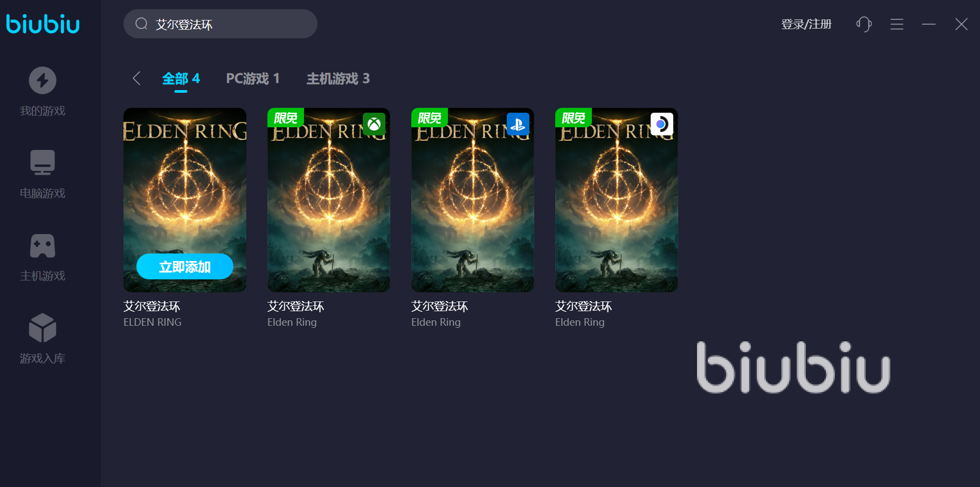Minimize the biubiu window
This screenshot has height=487, width=980.
(x=929, y=24)
